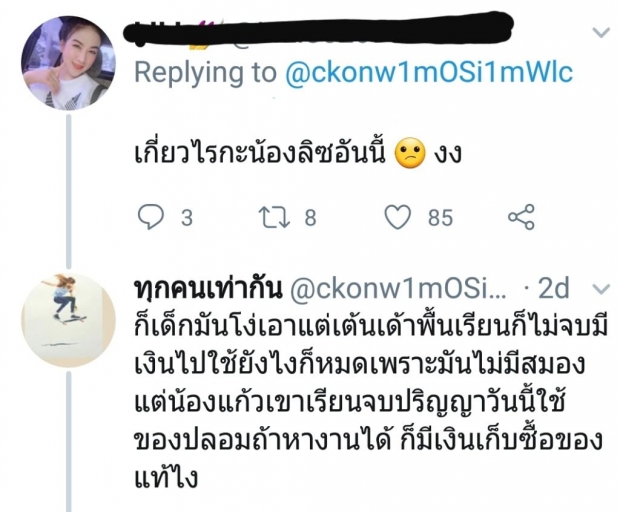
Task: Click the reply speech bubble icon
Action: click(150, 217)
